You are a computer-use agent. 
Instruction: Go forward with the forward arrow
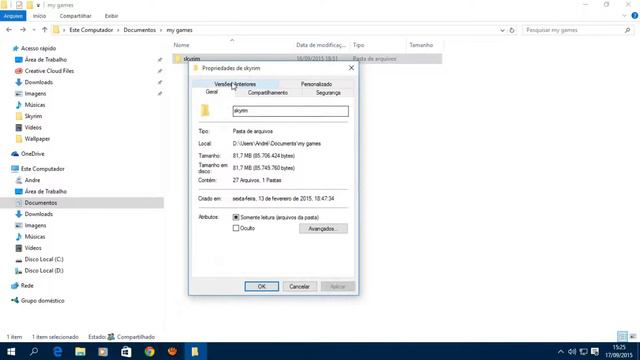pos(23,30)
